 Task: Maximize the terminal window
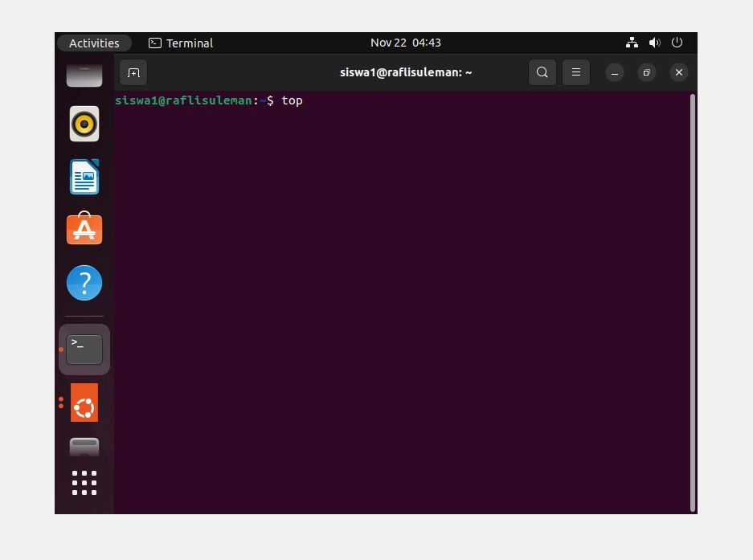pos(646,73)
